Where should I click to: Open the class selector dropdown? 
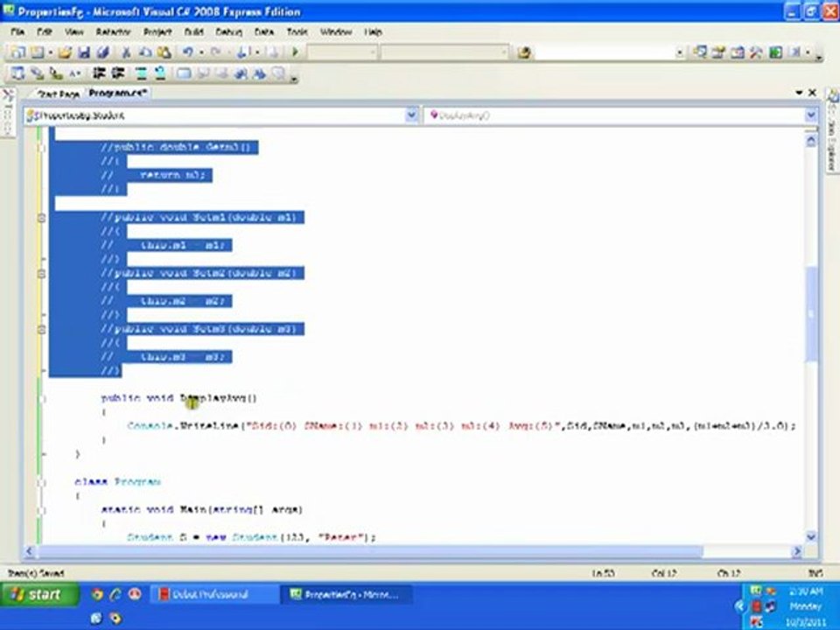411,115
